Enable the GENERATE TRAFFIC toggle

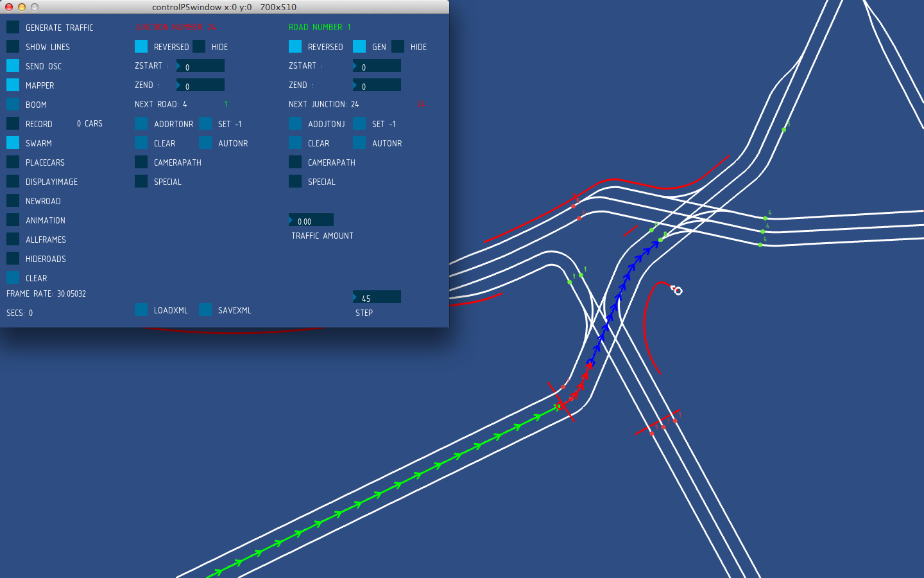[x=13, y=27]
